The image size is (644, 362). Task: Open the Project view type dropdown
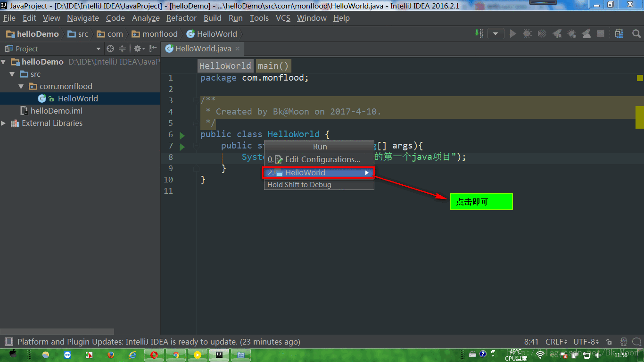[x=99, y=49]
